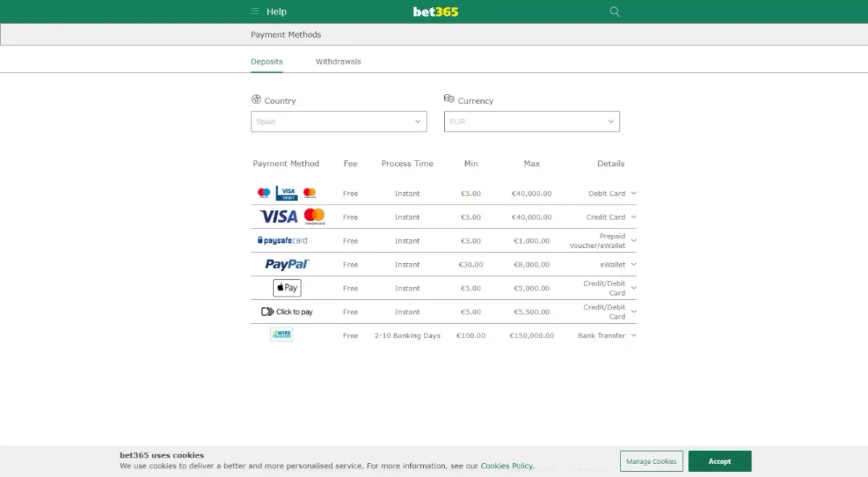Viewport: 868px width, 477px height.
Task: Click the €150,000.00 maximum value
Action: tap(532, 335)
